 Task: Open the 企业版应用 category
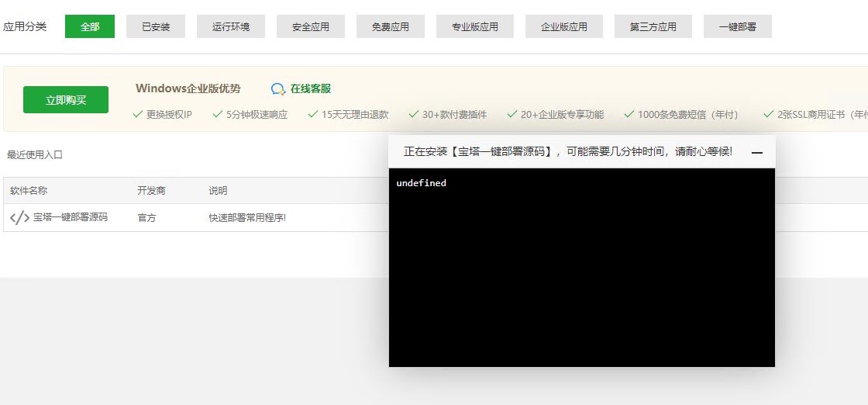[564, 26]
